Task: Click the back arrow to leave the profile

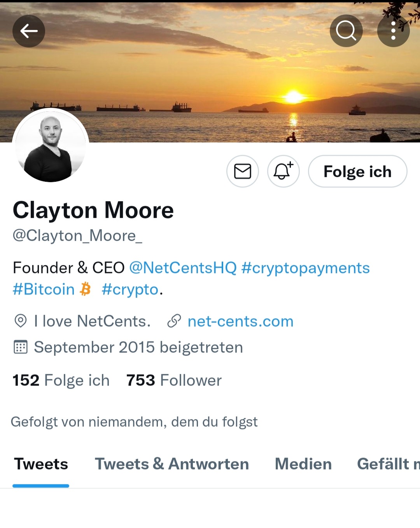Action: pyautogui.click(x=28, y=31)
